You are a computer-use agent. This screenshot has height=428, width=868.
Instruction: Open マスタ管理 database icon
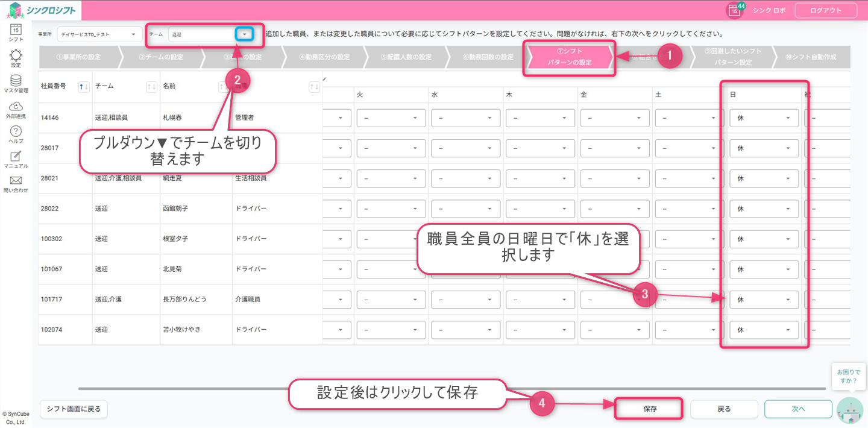pos(16,83)
